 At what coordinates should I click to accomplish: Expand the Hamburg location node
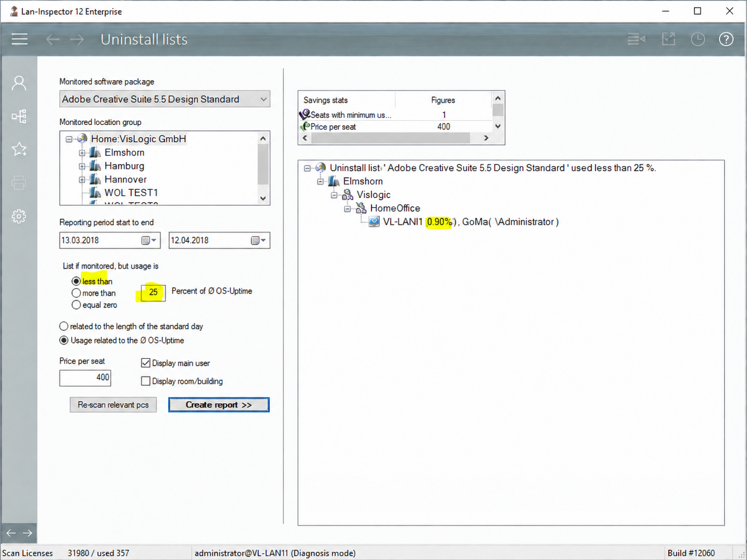click(82, 166)
